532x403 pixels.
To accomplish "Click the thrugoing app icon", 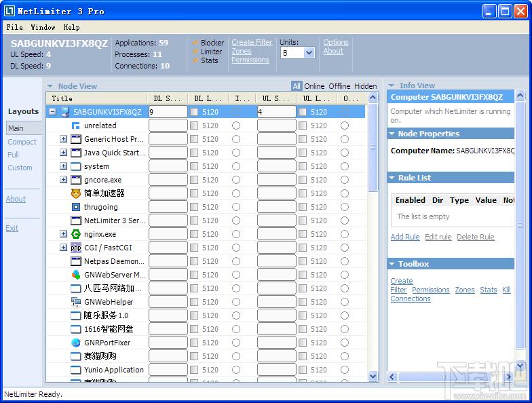I will coord(76,207).
